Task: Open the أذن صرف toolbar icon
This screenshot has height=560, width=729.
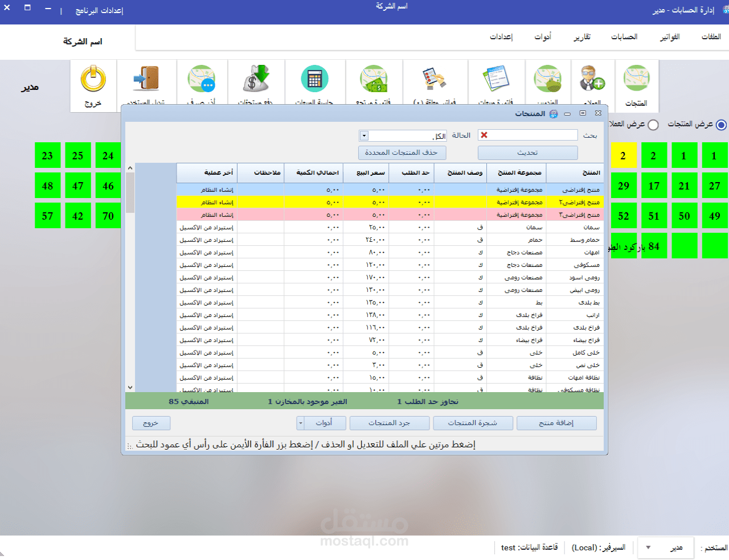Action: (x=200, y=80)
